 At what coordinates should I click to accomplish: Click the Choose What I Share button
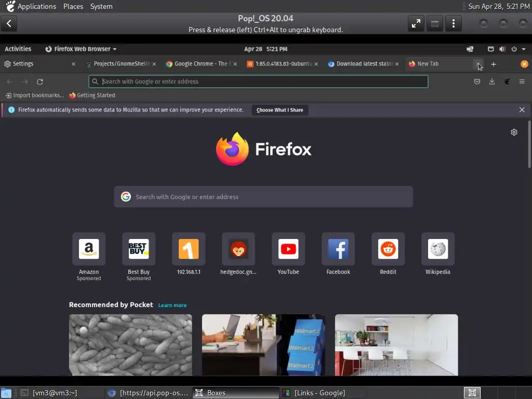280,110
